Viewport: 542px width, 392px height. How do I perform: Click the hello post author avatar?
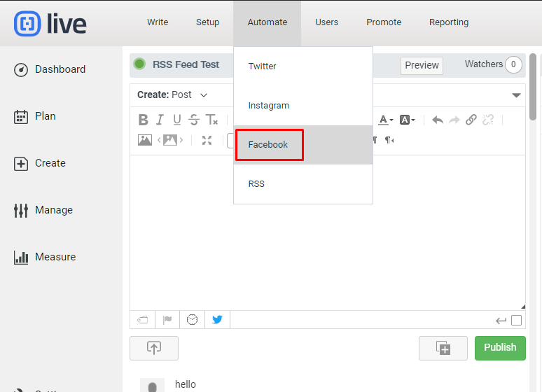coord(152,385)
